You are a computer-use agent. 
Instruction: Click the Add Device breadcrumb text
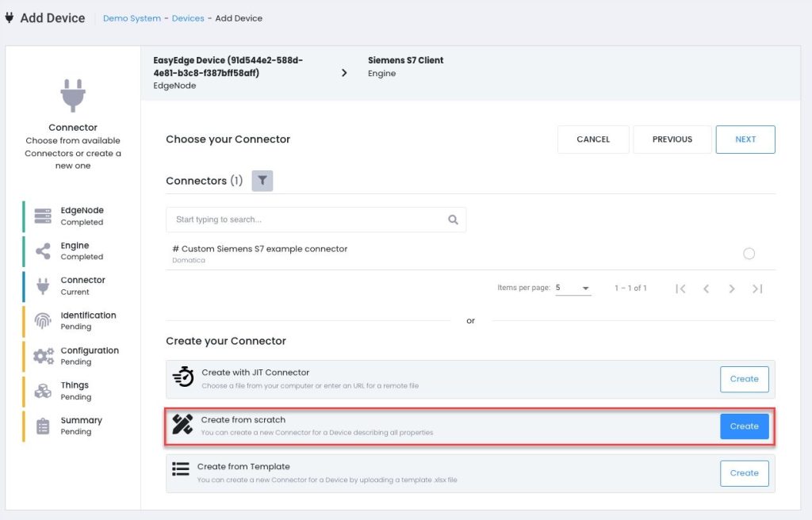pyautogui.click(x=239, y=18)
